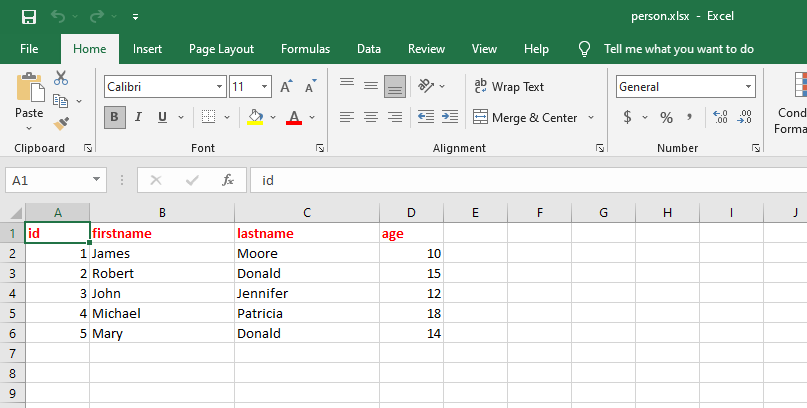Click Merge & Center button
807x408 pixels.
(525, 117)
